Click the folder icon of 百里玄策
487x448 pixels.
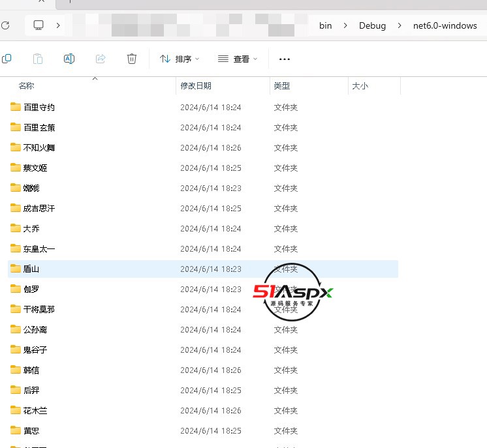coord(16,127)
